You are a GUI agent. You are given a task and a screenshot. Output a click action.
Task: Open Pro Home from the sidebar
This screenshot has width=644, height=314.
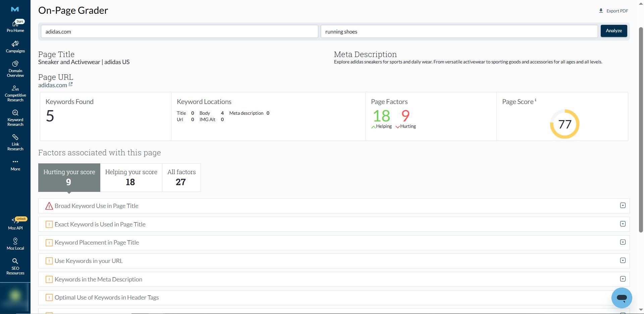[15, 26]
